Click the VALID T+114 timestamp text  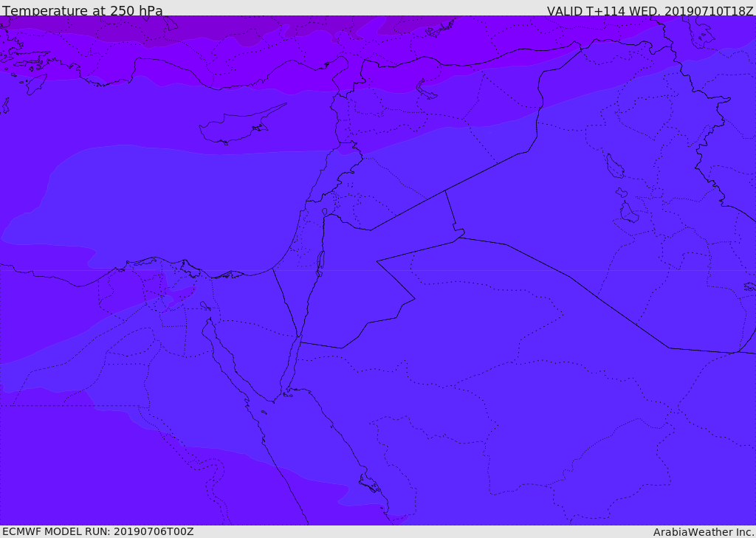click(x=650, y=11)
